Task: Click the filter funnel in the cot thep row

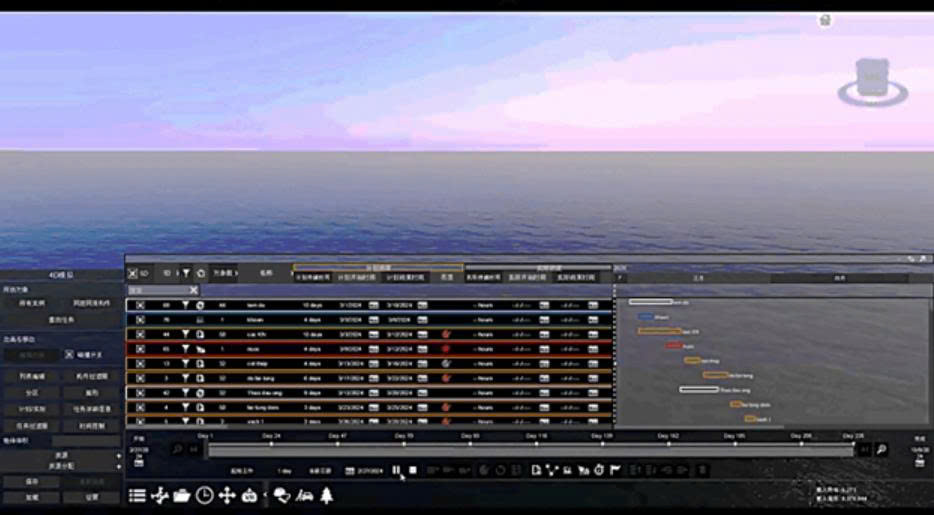Action: pos(186,363)
